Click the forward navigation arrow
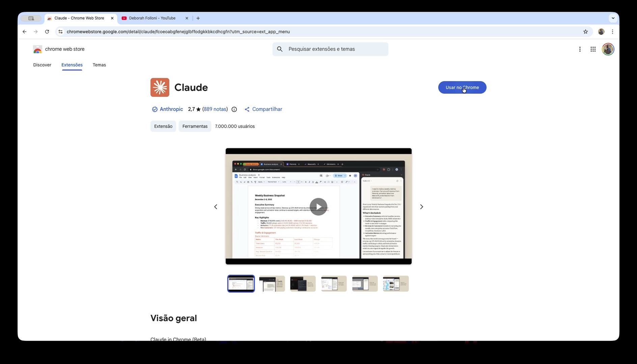 36,32
